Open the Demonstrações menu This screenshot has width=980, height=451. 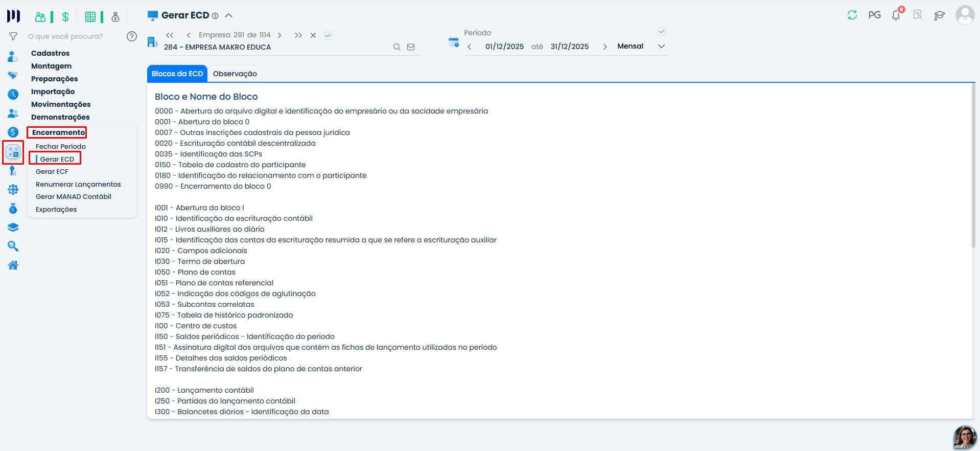click(60, 117)
